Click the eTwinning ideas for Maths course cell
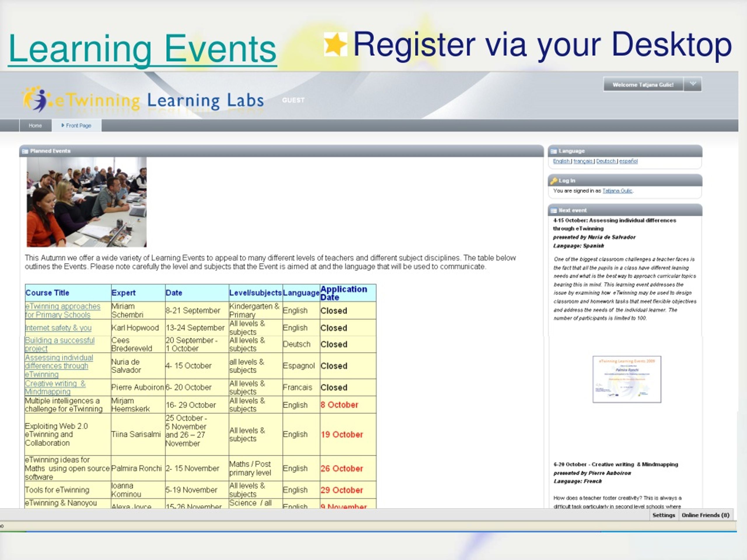The width and height of the screenshot is (747, 560). 68,468
